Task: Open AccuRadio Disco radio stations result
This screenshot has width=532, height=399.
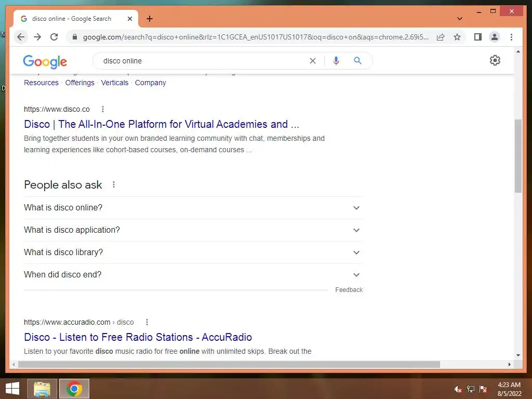Action: (x=138, y=337)
